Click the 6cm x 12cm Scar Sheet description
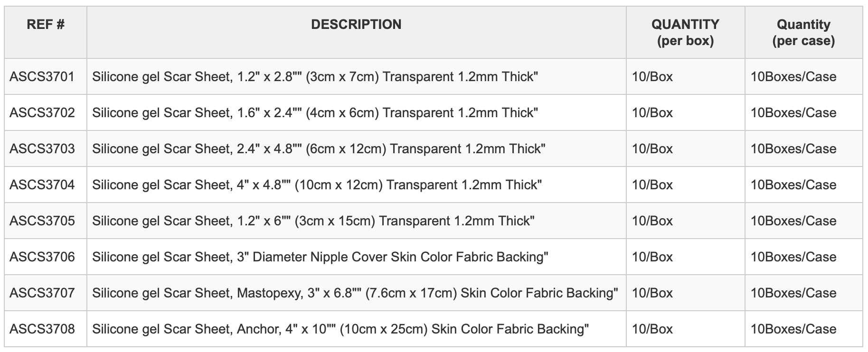This screenshot has height=352, width=868. (319, 149)
